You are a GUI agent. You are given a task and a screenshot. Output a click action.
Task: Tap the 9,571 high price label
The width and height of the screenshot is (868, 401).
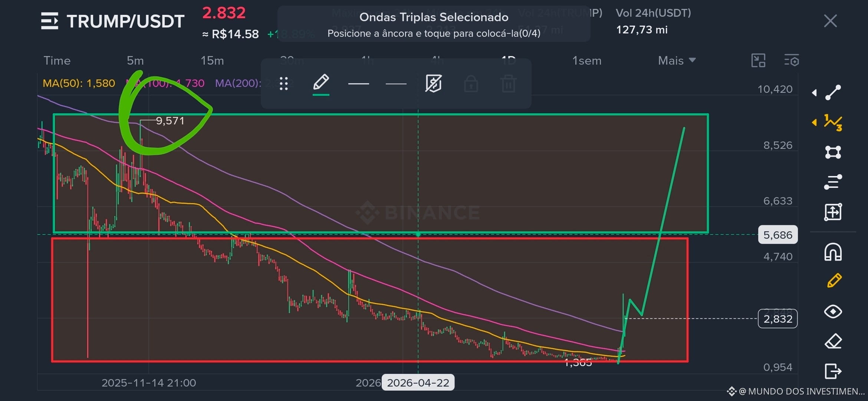coord(170,121)
